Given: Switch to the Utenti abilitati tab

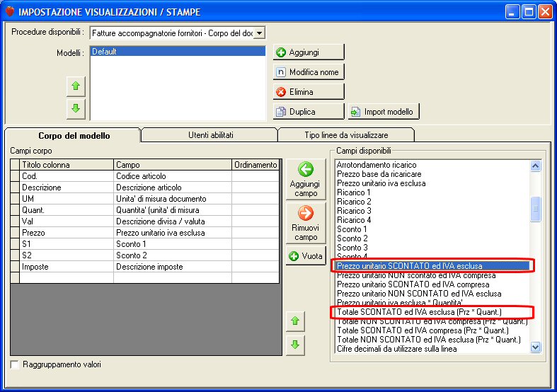Looking at the screenshot, I should coord(210,135).
